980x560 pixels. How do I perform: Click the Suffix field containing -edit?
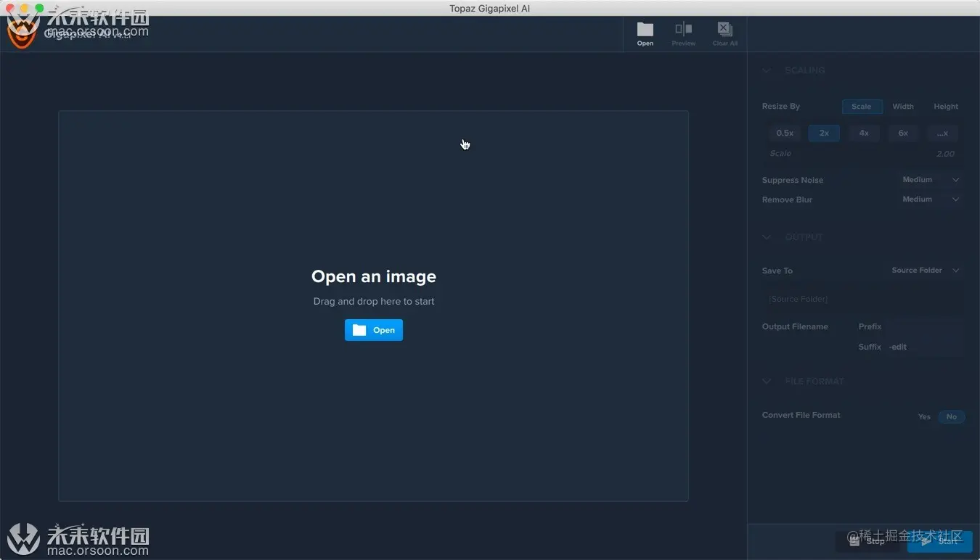[x=923, y=347]
